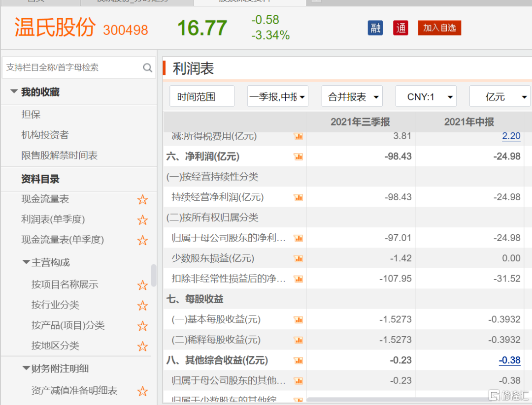Click the -1.42 少数股东损益 value

pos(400,258)
